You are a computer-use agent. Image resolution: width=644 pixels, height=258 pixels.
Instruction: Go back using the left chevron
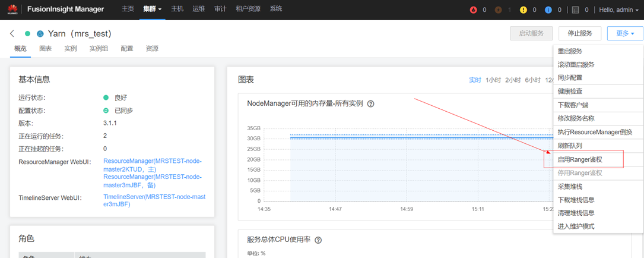[12, 33]
